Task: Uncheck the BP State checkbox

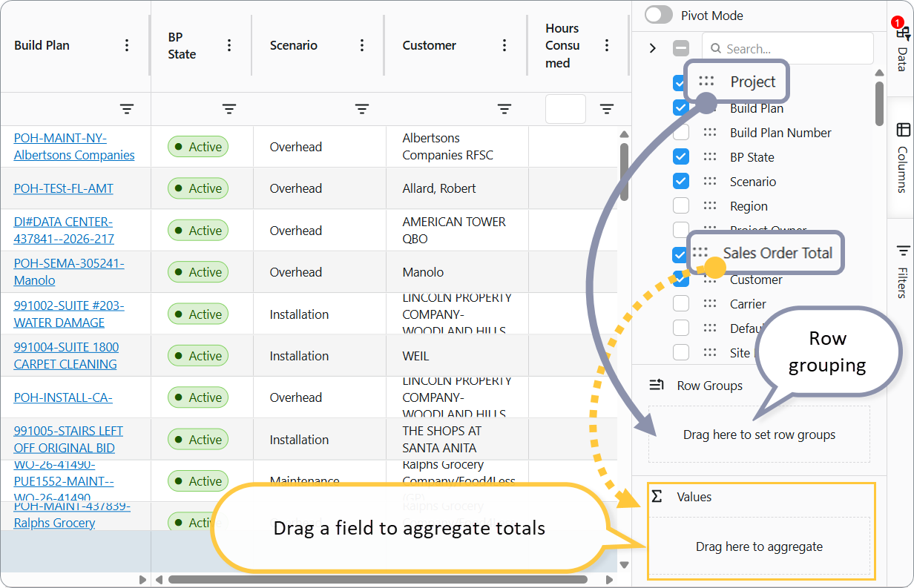Action: click(680, 157)
